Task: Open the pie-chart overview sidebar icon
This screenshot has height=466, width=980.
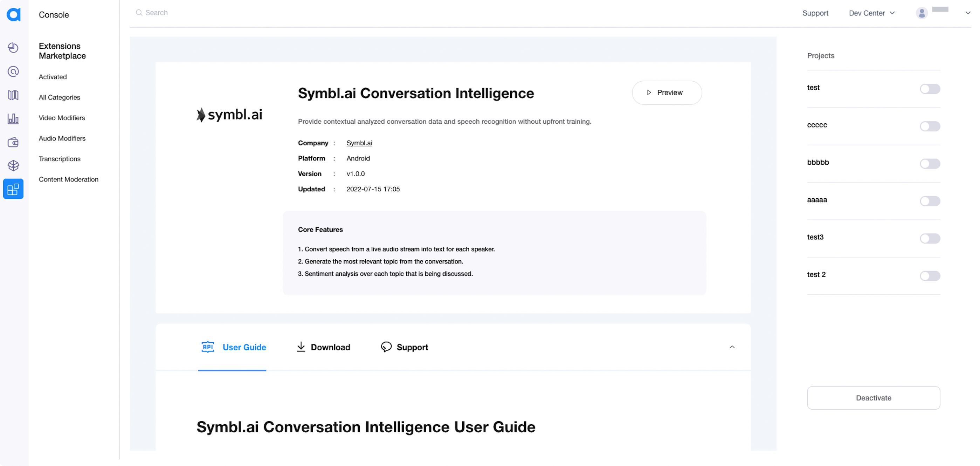Action: pos(13,48)
